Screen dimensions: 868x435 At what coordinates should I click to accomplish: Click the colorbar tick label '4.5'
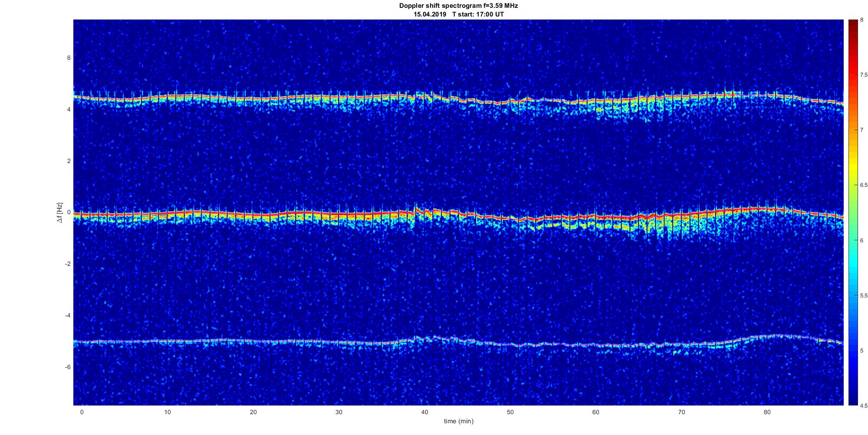click(x=864, y=406)
